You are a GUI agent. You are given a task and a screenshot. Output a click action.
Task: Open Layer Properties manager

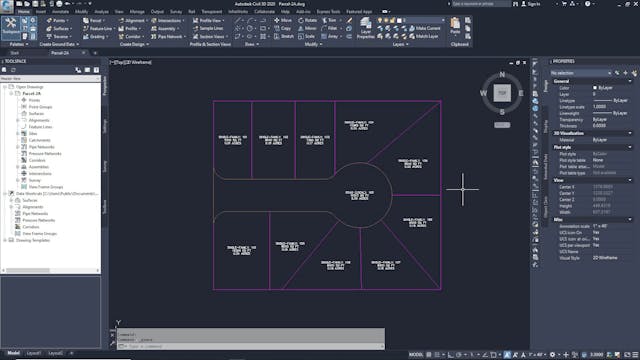[x=365, y=29]
